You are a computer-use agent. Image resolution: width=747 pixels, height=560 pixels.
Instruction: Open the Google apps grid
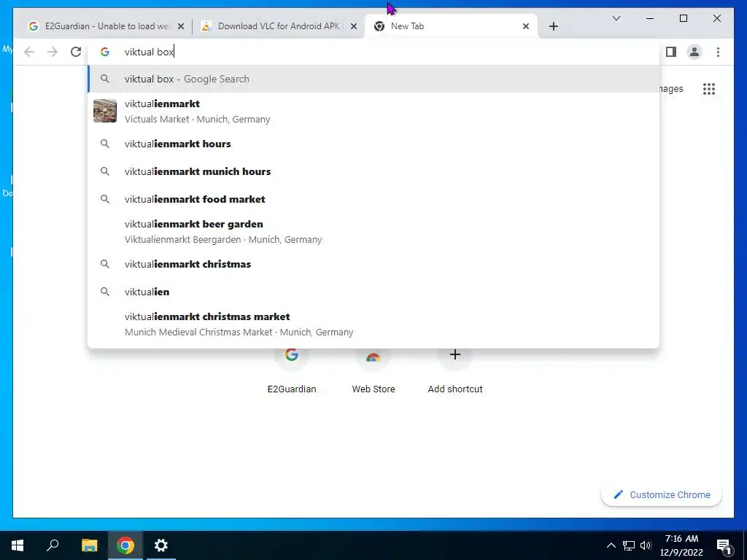pos(709,89)
